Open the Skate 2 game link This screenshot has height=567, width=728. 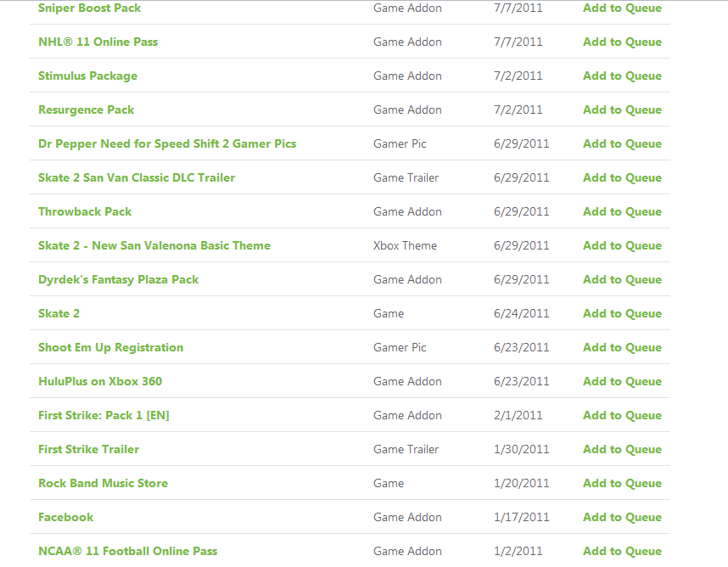tap(59, 313)
